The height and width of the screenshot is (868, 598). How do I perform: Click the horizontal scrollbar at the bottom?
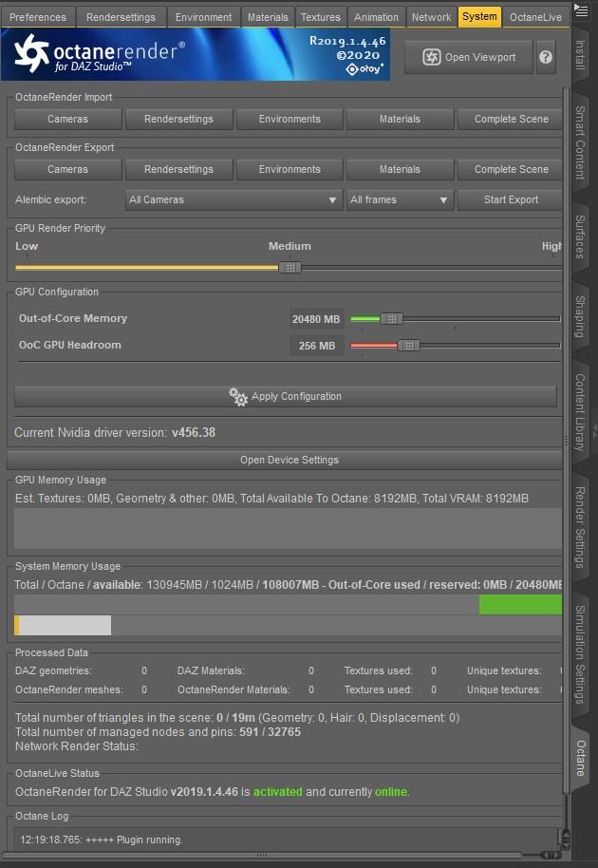pos(262,856)
